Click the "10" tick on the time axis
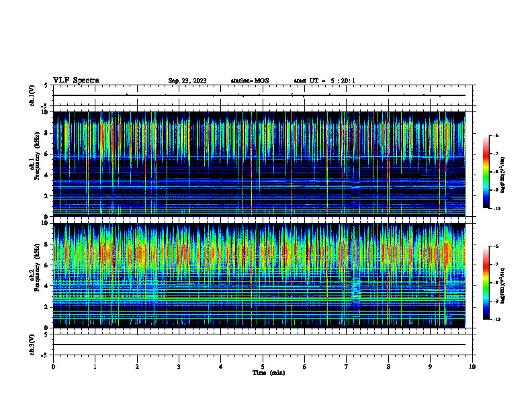Image resolution: width=532 pixels, height=411 pixels. point(472,367)
